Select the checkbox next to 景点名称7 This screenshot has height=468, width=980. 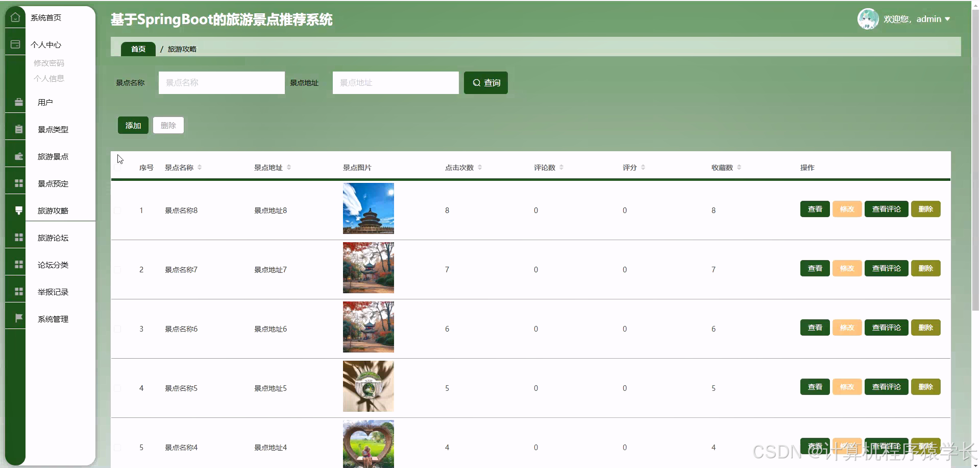click(117, 269)
